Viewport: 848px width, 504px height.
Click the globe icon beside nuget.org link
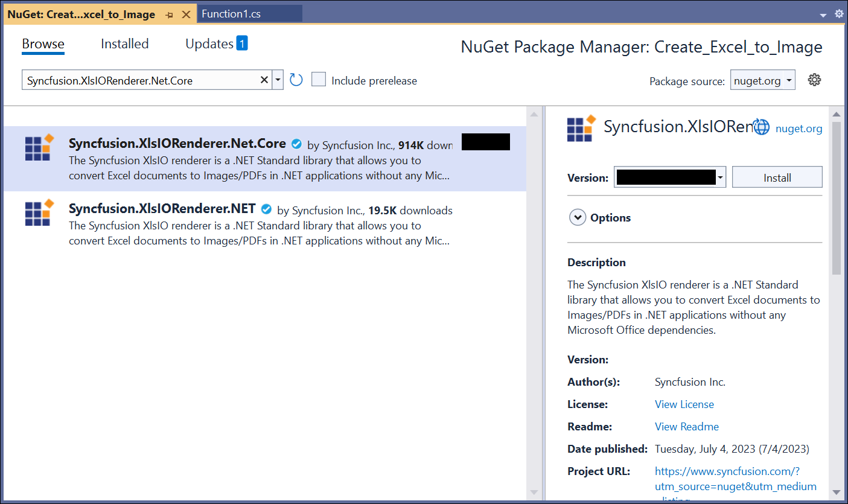coord(762,127)
